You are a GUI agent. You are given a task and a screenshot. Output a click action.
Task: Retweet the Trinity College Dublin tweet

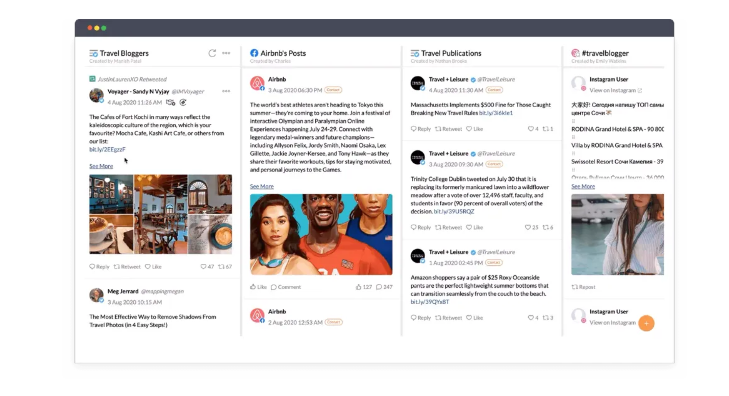449,227
